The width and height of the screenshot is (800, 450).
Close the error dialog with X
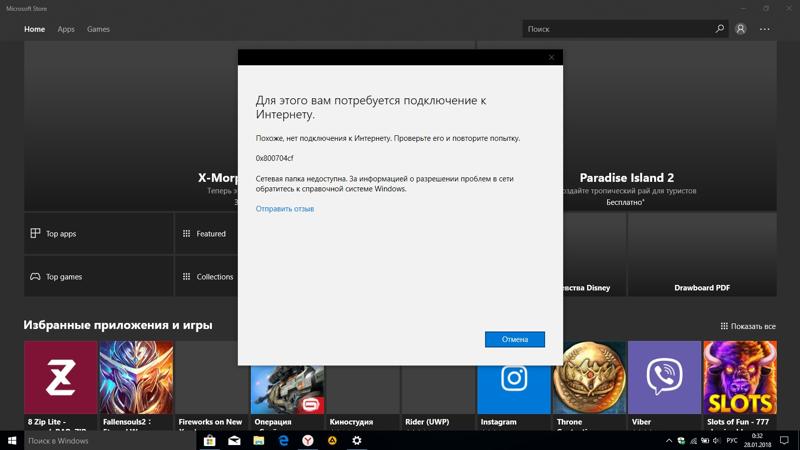(552, 57)
